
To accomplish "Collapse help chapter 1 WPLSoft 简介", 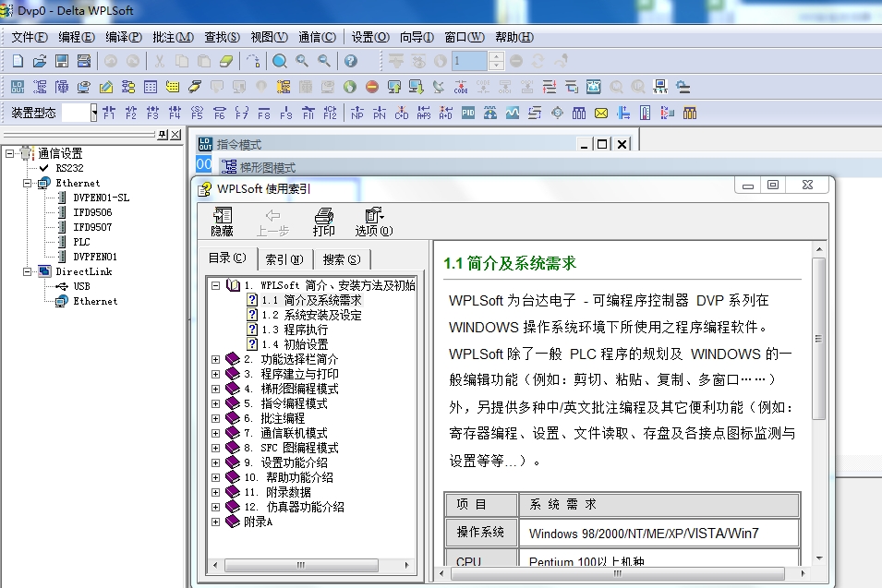I will click(215, 285).
